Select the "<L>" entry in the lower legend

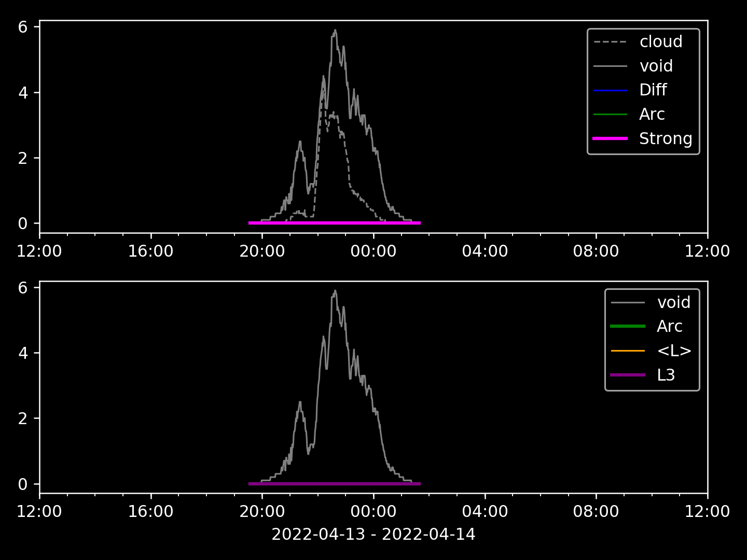tap(674, 351)
